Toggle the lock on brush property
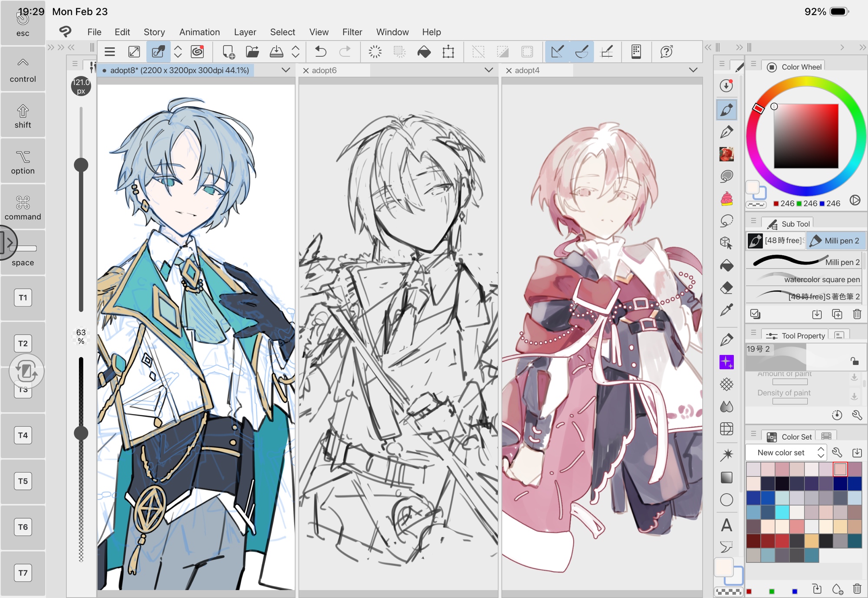868x598 pixels. (854, 361)
